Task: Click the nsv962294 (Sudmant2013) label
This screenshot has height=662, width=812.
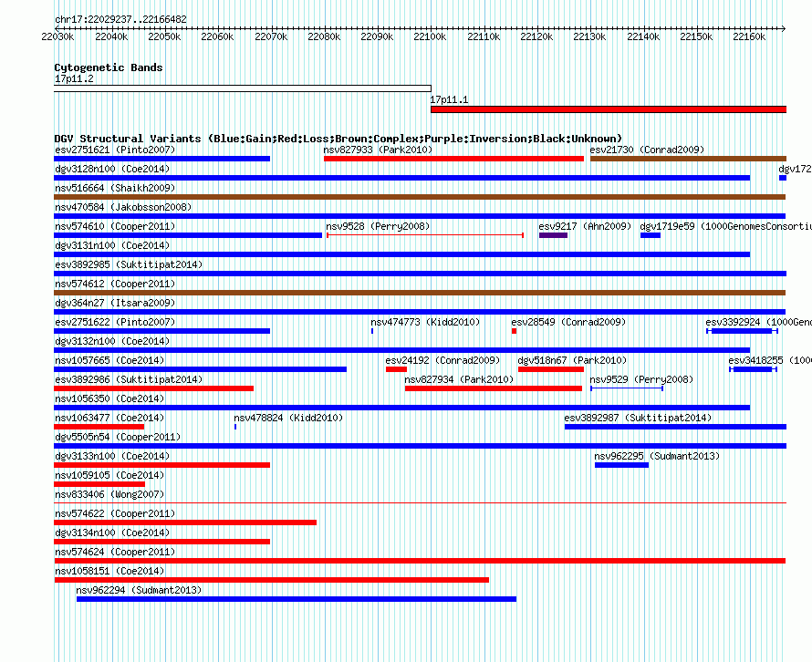Action: point(139,590)
